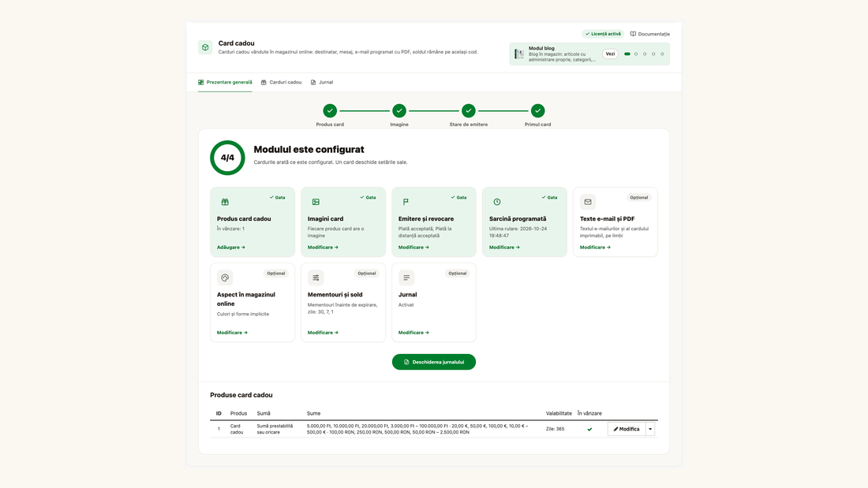Click the sliders icon on Mementouri și sold
This screenshot has width=868, height=488.
(x=316, y=278)
